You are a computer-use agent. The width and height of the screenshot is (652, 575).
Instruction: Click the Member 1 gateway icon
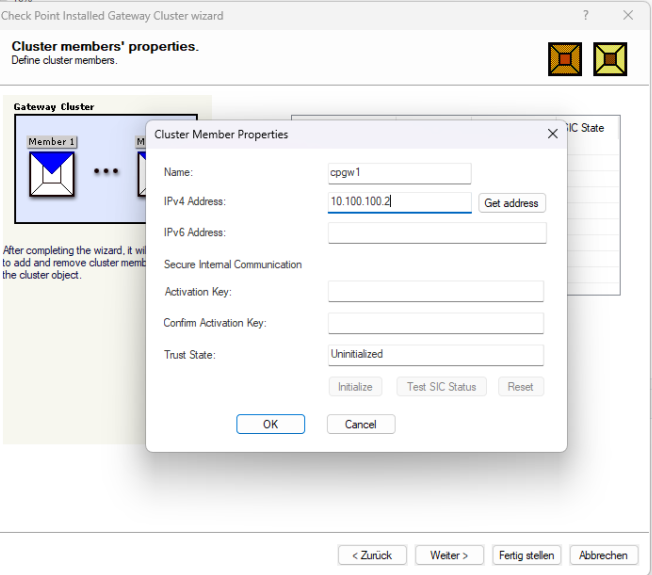52,174
